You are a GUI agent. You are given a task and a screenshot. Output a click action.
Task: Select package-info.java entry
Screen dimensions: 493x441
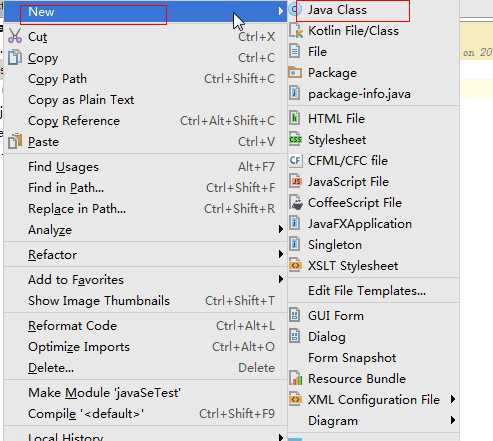(373, 94)
